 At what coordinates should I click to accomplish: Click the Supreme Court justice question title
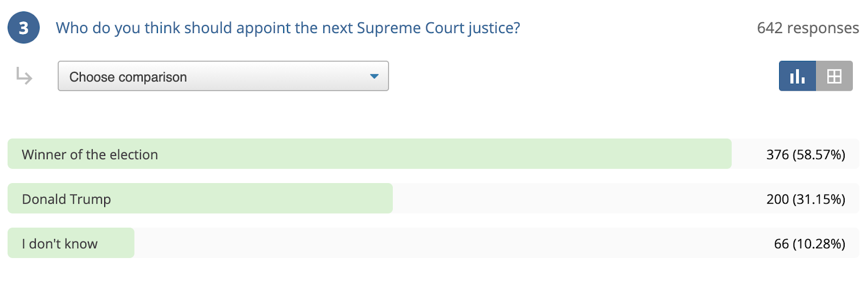coord(288,28)
